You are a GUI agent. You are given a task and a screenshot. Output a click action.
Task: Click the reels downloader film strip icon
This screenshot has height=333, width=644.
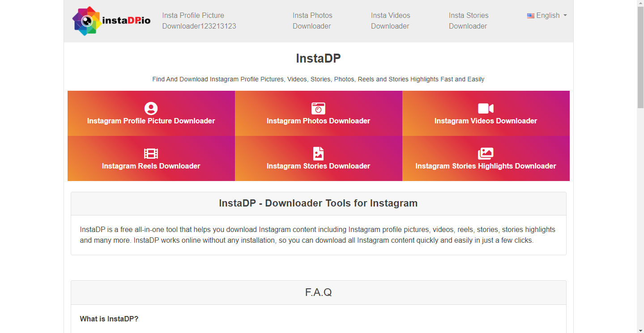tap(151, 153)
